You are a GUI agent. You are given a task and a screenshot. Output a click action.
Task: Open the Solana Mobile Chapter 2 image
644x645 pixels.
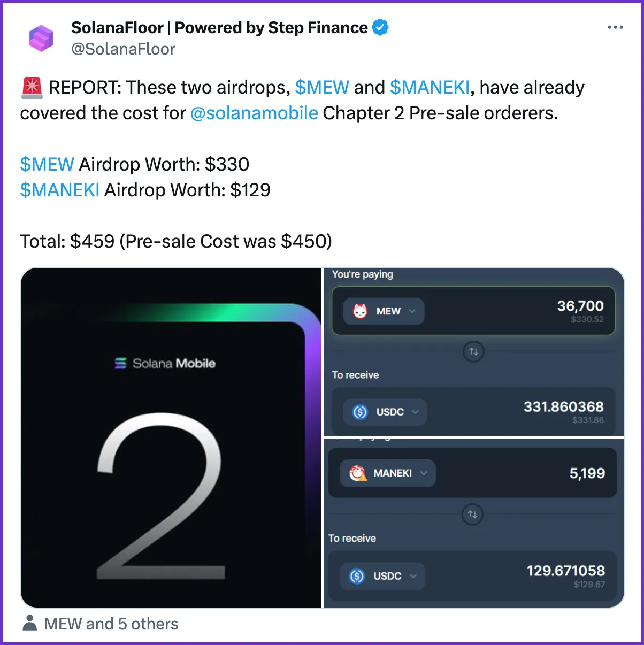coord(171,437)
